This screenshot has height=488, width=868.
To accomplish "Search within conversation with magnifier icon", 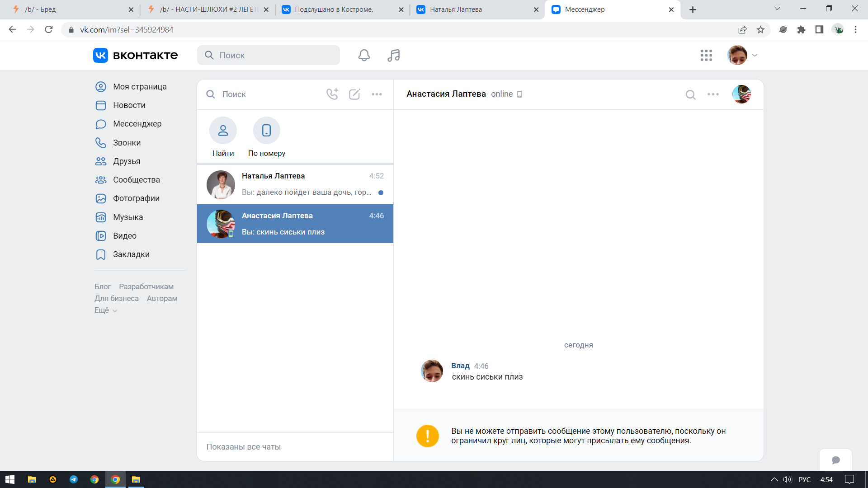I will coord(690,94).
